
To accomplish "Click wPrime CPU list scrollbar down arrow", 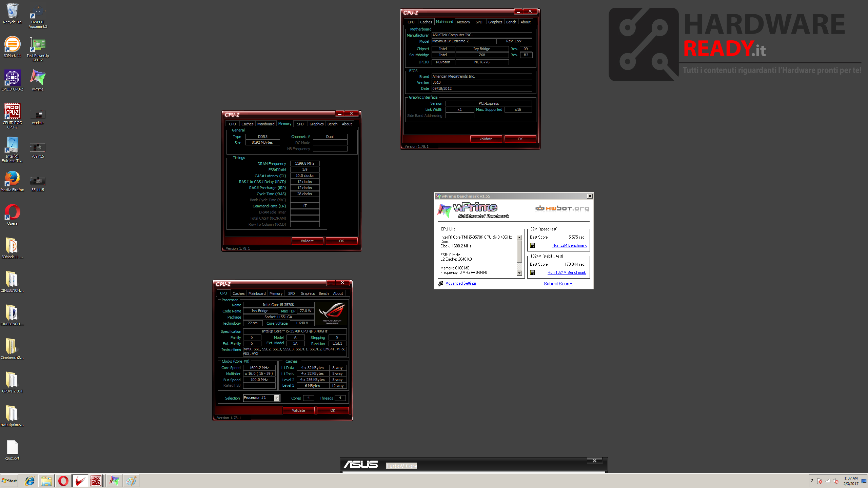I will click(x=519, y=273).
